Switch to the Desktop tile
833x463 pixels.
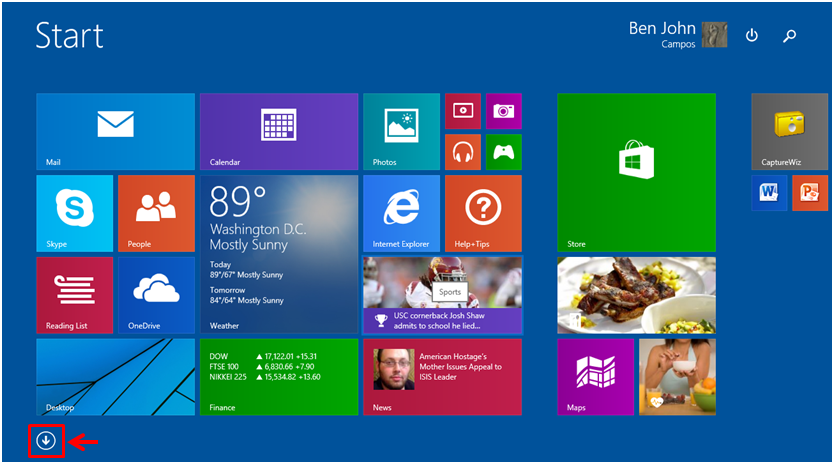(x=115, y=377)
